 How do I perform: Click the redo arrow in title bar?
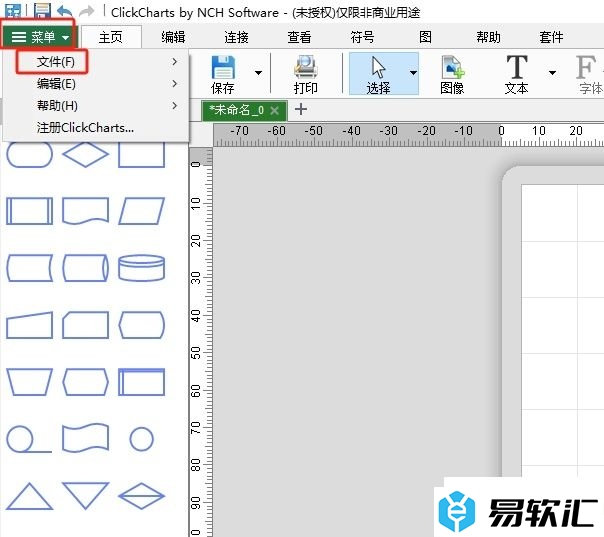point(86,11)
